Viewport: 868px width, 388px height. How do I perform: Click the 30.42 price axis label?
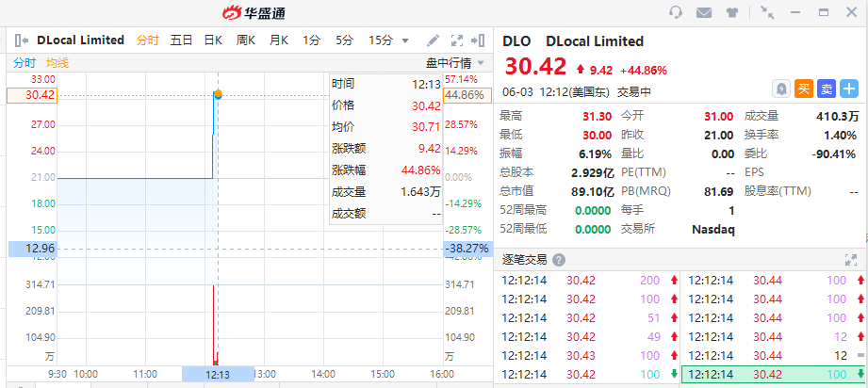point(31,95)
